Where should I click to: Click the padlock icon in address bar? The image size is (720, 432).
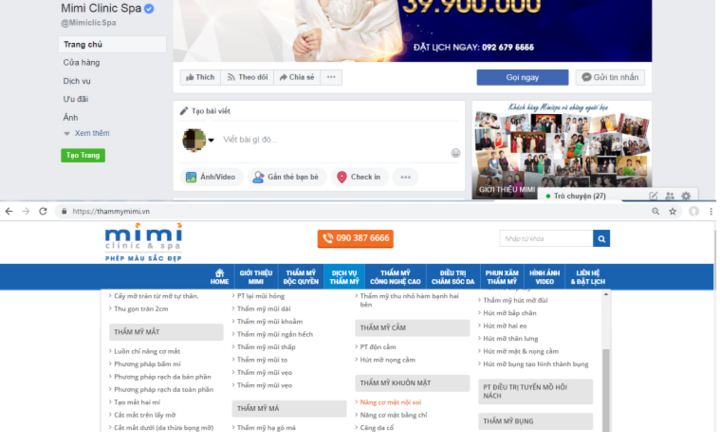click(x=64, y=211)
